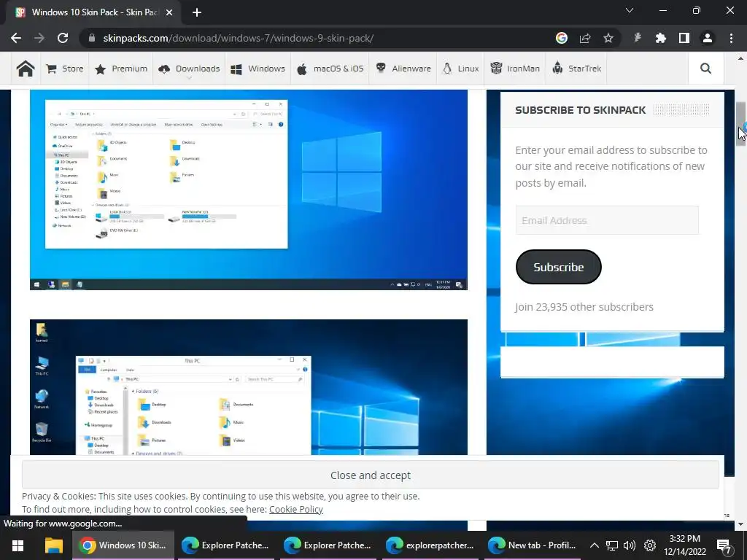The width and height of the screenshot is (747, 560).
Task: Open the Windows Start button
Action: (18, 545)
